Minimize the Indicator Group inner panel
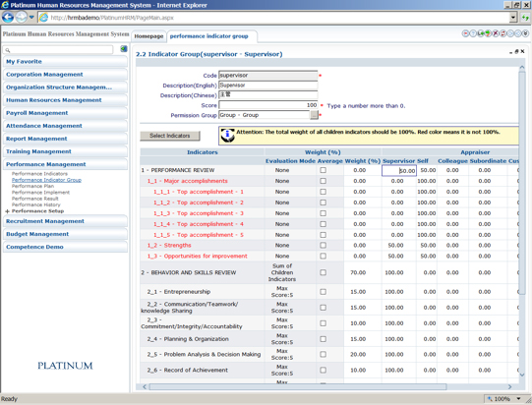532x405 pixels. pos(510,52)
